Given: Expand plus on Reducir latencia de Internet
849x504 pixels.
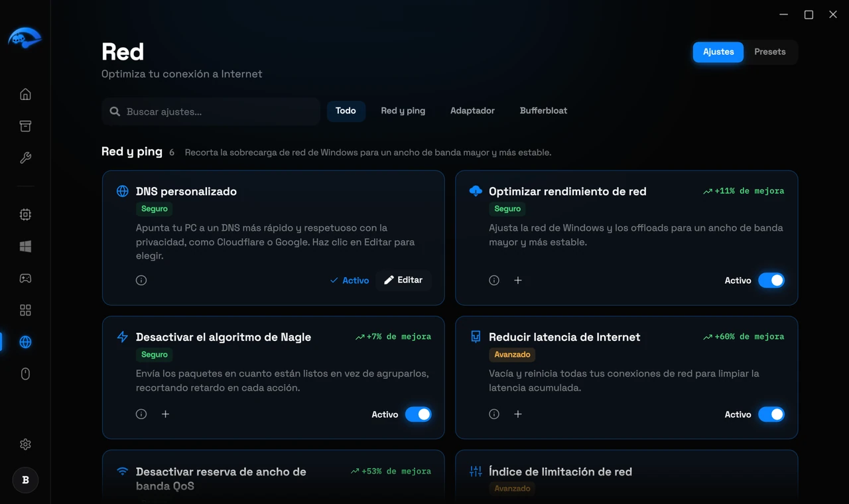Looking at the screenshot, I should tap(518, 414).
